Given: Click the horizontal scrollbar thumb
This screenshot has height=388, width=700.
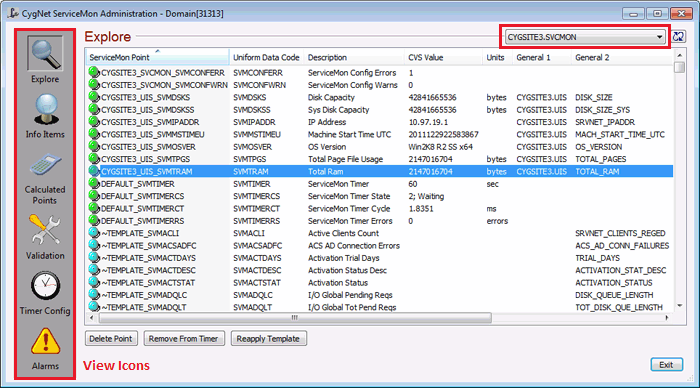Looking at the screenshot, I should click(x=295, y=317).
